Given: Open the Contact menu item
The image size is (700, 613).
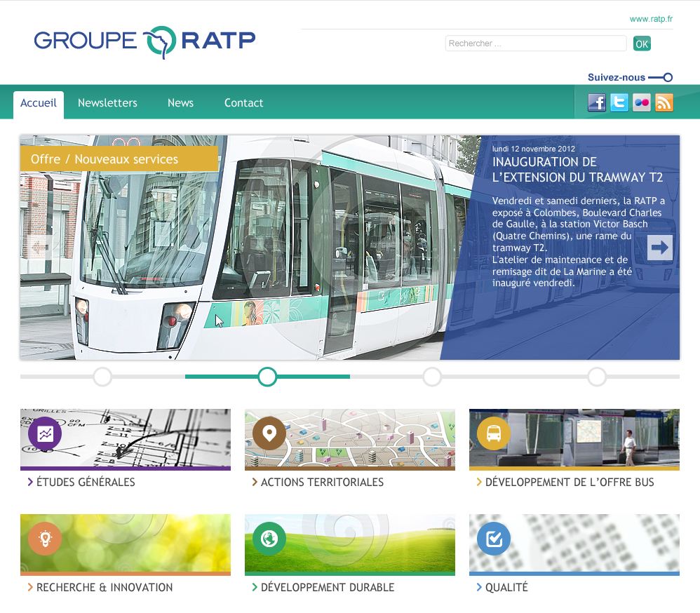Looking at the screenshot, I should tap(244, 103).
